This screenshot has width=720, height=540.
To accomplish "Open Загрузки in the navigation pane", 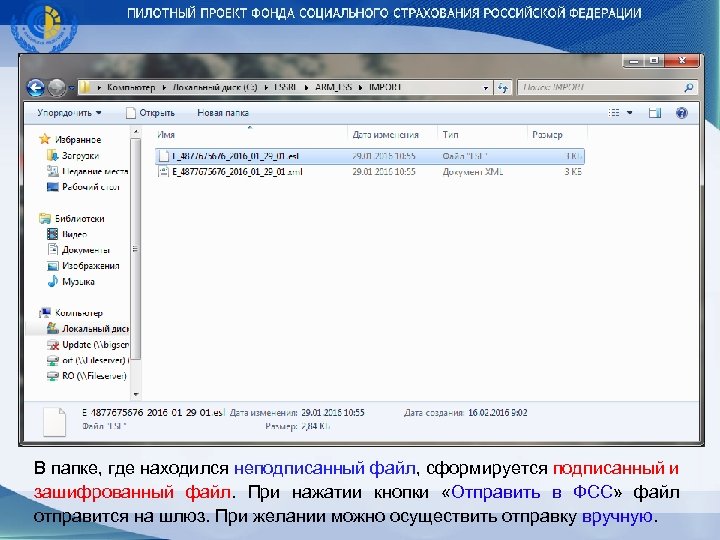I will click(80, 156).
